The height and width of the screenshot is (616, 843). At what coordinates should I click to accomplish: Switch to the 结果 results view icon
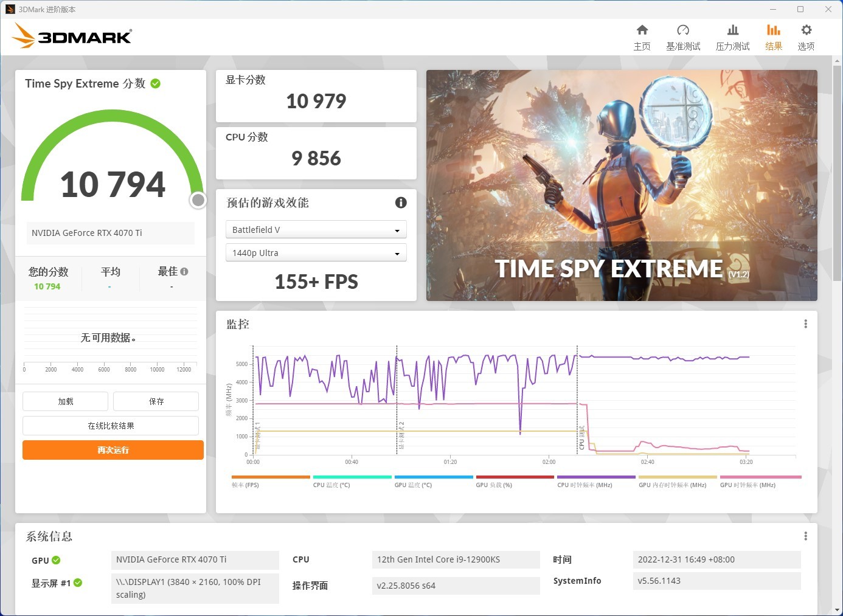pos(773,35)
